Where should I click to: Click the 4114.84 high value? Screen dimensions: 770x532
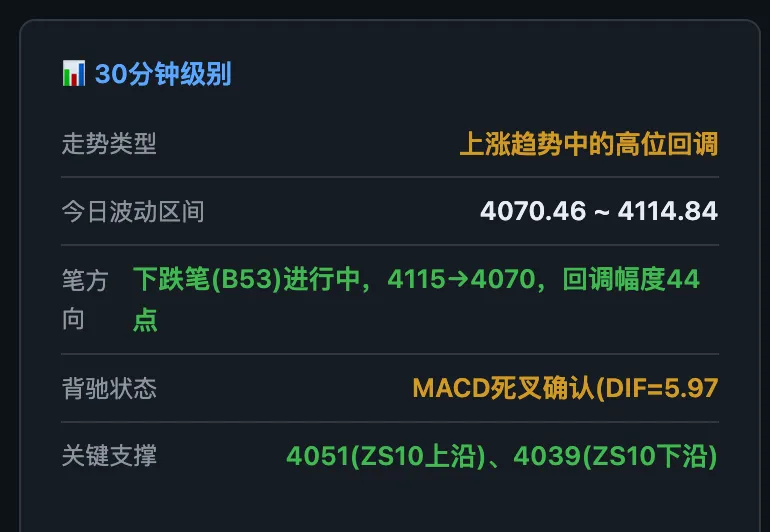(668, 211)
